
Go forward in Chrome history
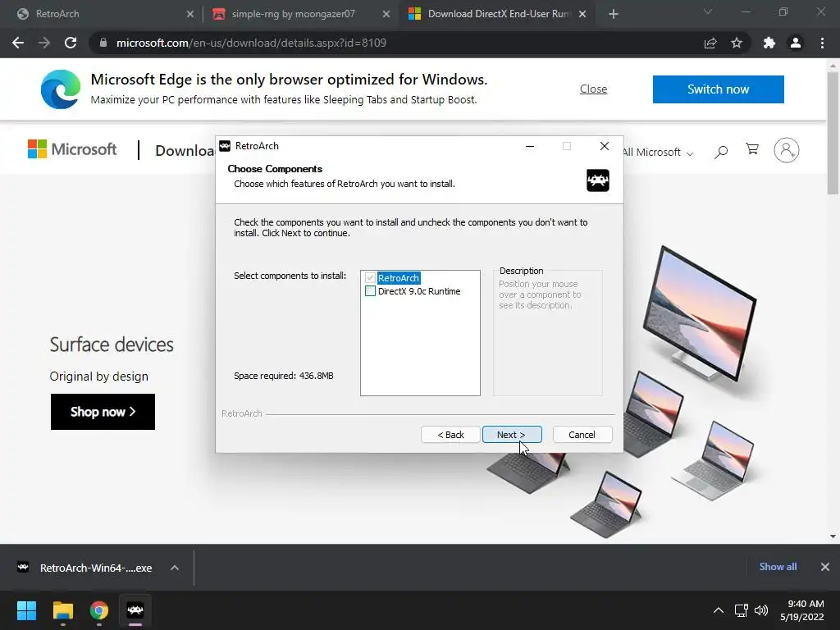(44, 43)
